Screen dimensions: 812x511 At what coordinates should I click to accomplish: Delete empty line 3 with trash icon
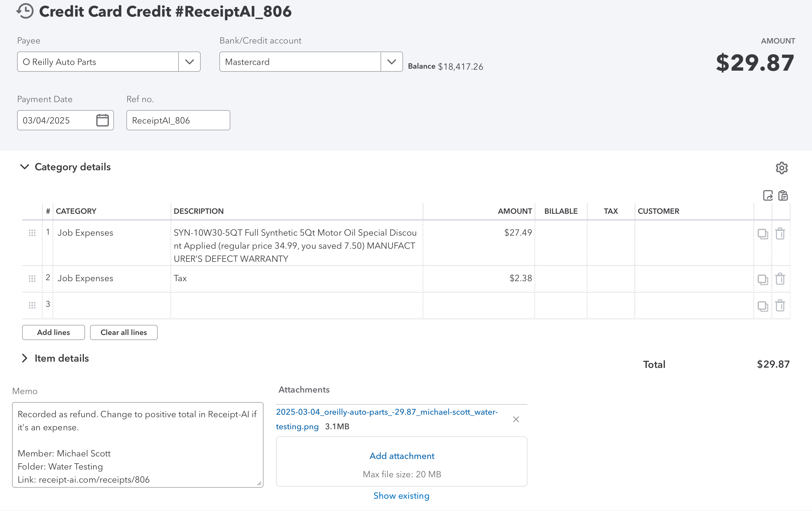tap(780, 305)
